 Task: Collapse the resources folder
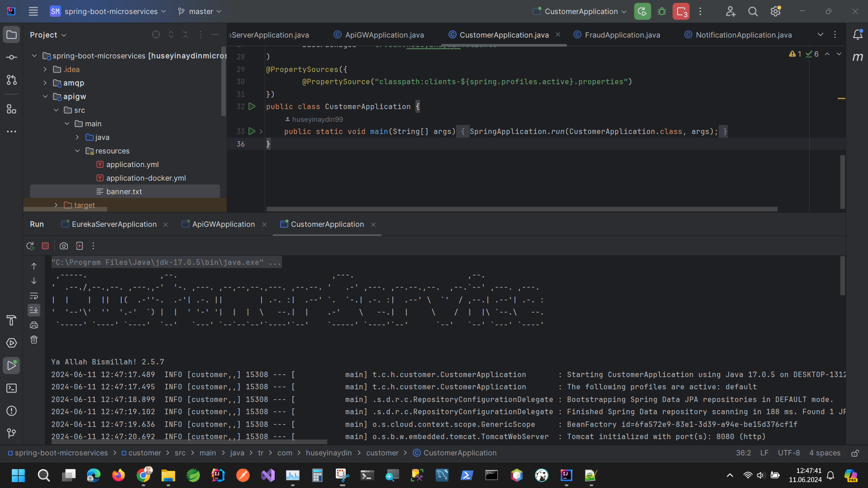pyautogui.click(x=77, y=151)
